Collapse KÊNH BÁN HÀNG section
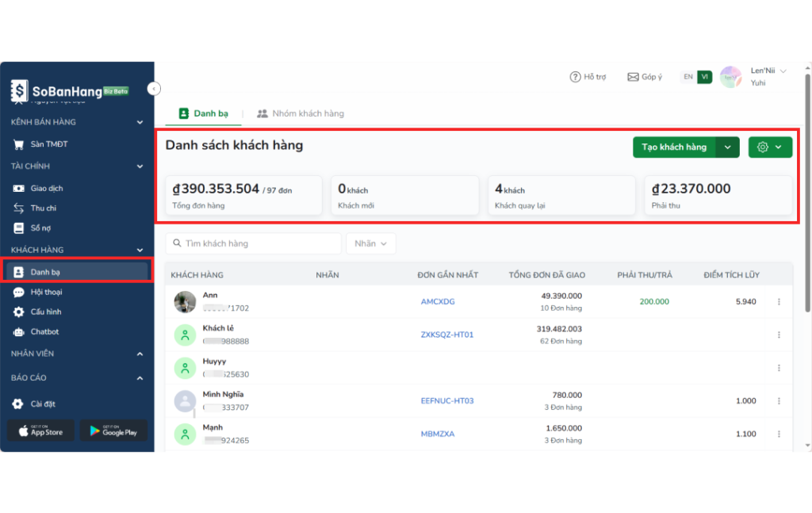This screenshot has height=513, width=812. pyautogui.click(x=140, y=122)
